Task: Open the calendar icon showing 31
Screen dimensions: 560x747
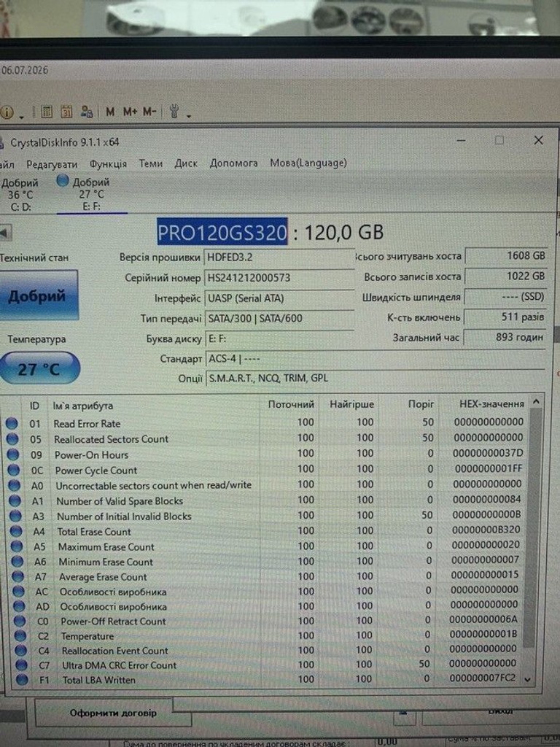Action: (66, 112)
